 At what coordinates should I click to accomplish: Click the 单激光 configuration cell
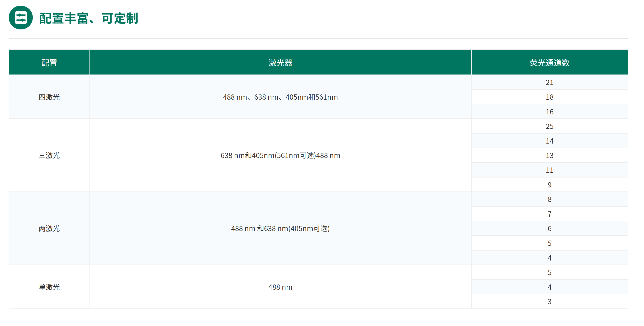click(49, 287)
